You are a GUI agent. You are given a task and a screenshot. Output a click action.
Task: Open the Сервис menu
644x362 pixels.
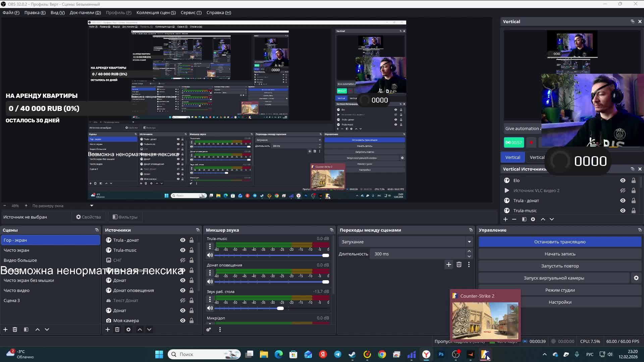[x=191, y=12]
